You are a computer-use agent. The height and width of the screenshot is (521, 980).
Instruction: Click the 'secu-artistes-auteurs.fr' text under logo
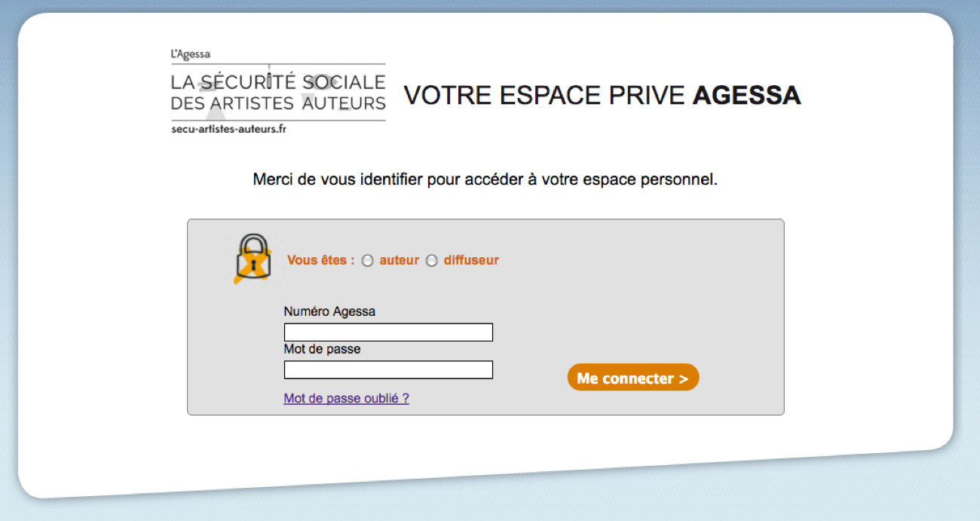coord(228,129)
